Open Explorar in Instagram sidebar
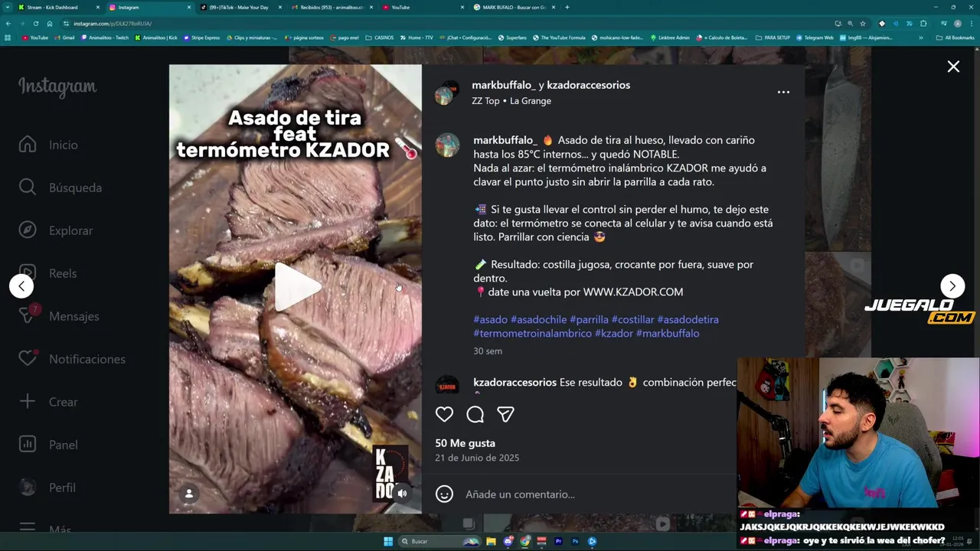 click(57, 230)
